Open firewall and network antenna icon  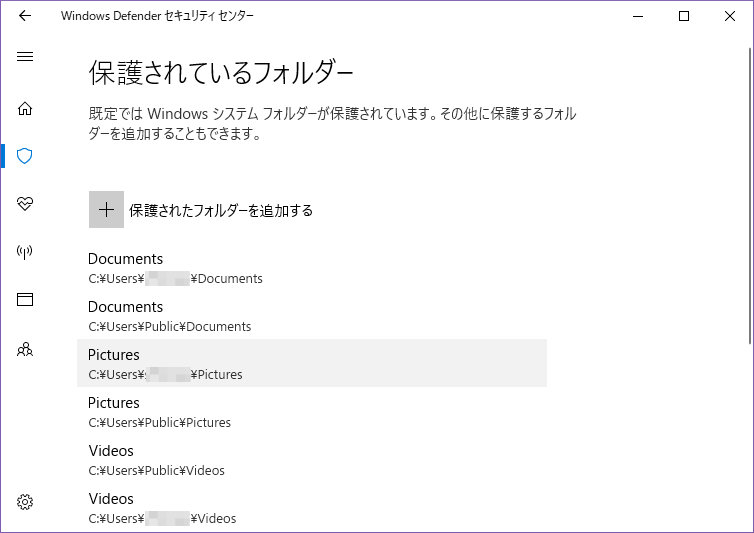pyautogui.click(x=25, y=252)
